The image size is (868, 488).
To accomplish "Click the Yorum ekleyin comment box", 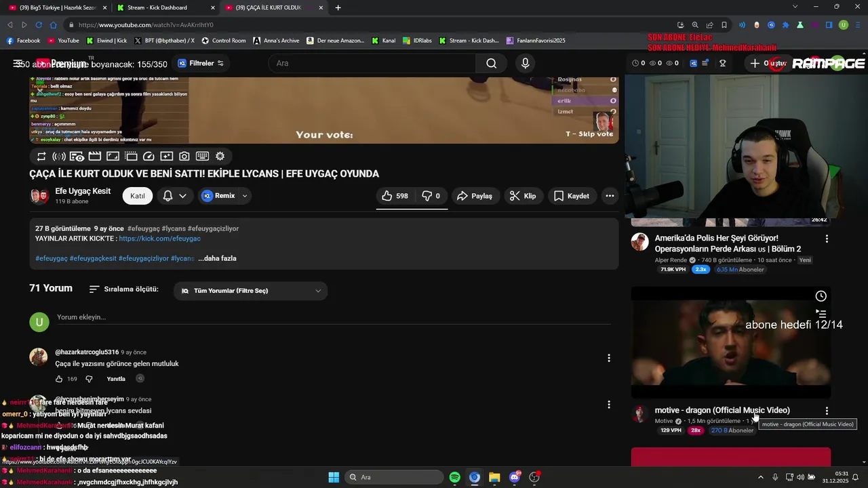I will point(334,317).
